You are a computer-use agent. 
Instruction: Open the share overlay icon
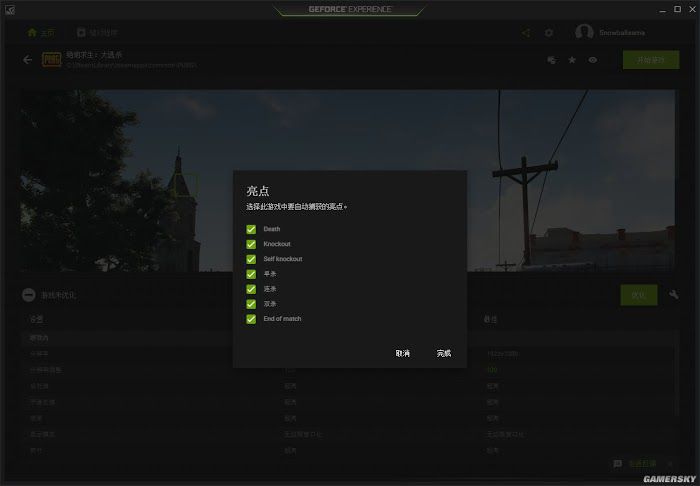[526, 33]
